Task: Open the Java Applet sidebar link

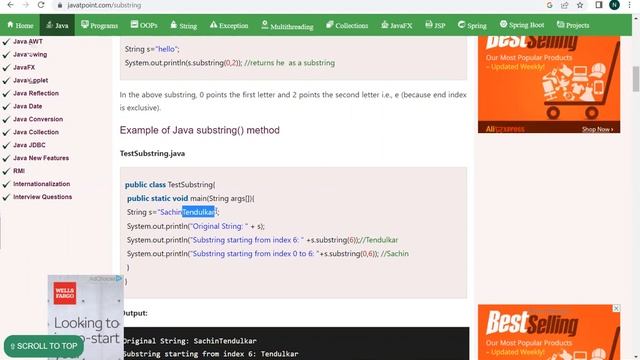Action: [31, 80]
